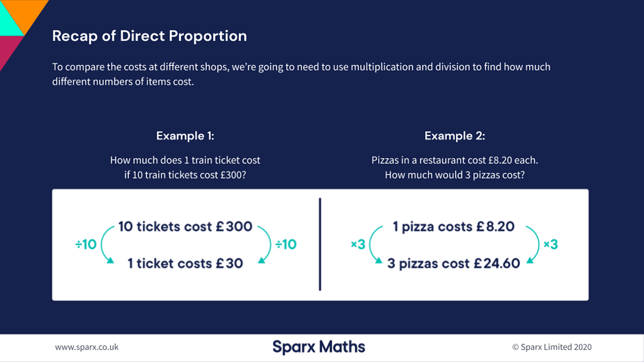Image resolution: width=644 pixels, height=362 pixels.
Task: Select the right ×3 label
Action: coord(550,245)
